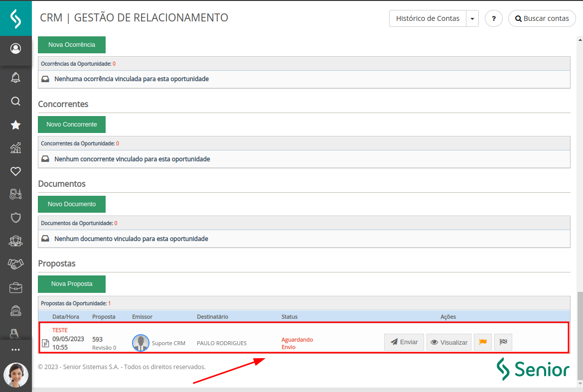The height and width of the screenshot is (392, 583).
Task: Click the scrollbar up arrow
Action: tap(580, 39)
